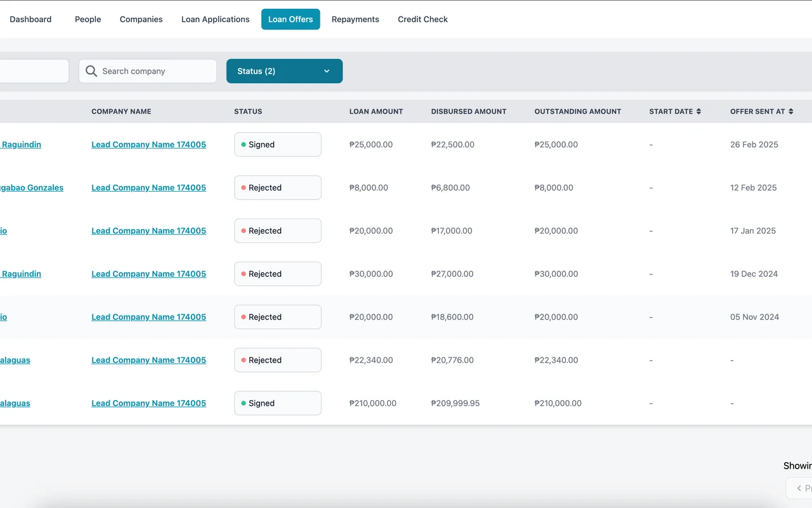Click the Status column header
The height and width of the screenshot is (508, 812).
pos(248,111)
